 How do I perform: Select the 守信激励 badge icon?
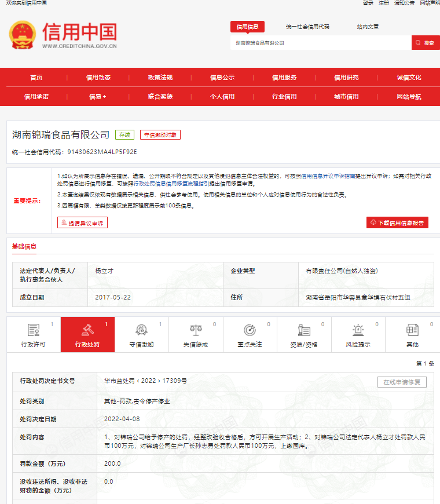(x=141, y=330)
